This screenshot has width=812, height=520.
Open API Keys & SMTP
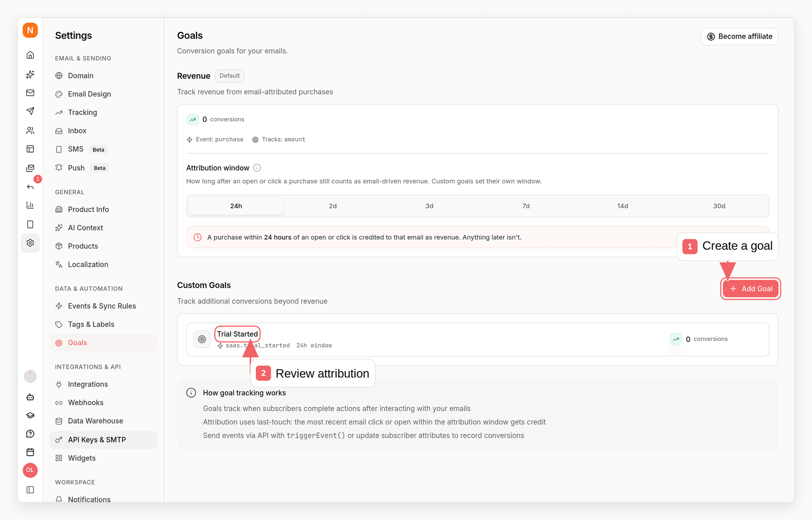[x=103, y=440]
